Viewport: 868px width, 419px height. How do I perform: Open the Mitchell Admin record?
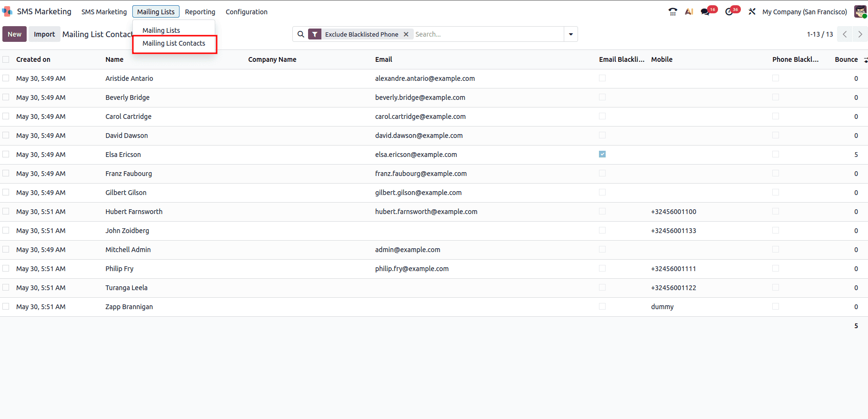click(x=128, y=250)
